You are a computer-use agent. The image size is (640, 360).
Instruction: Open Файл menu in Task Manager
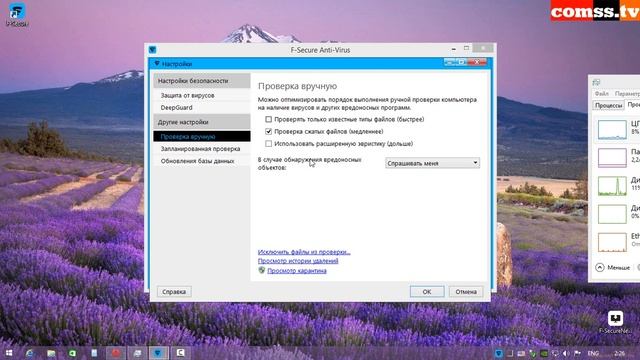pos(601,93)
